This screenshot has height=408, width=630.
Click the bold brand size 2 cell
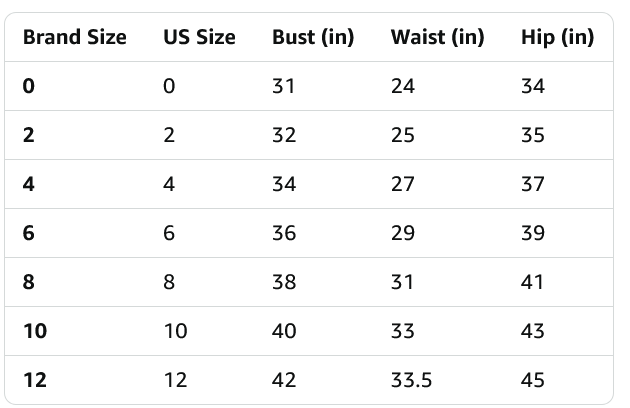tap(28, 135)
